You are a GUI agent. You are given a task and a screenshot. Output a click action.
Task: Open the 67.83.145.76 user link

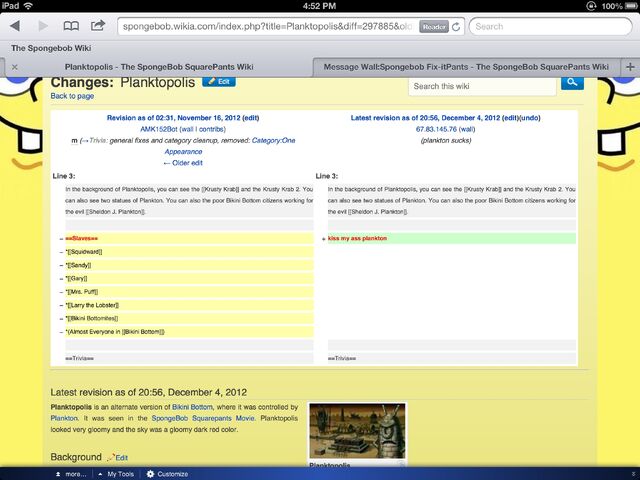click(436, 129)
